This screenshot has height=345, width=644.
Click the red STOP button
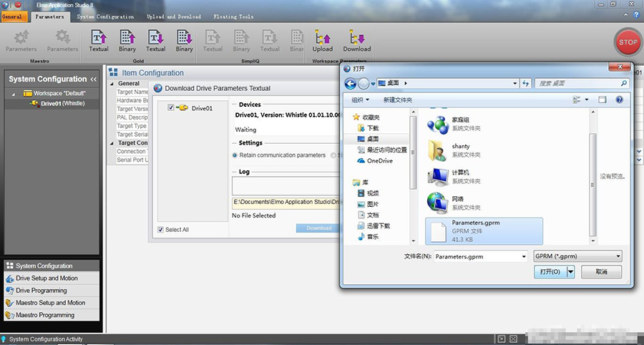[627, 42]
